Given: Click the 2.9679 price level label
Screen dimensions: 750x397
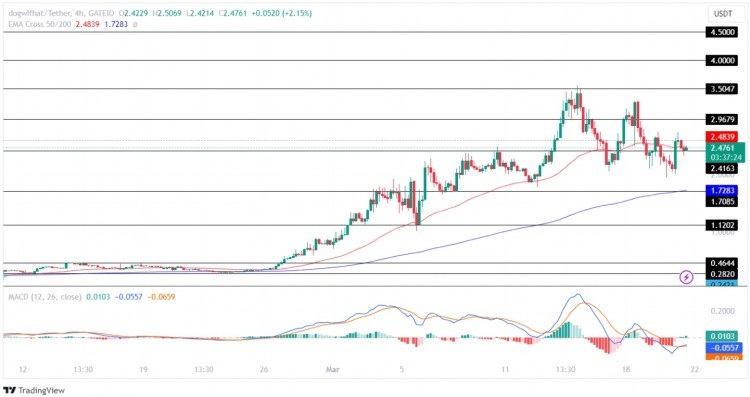Looking at the screenshot, I should [722, 120].
